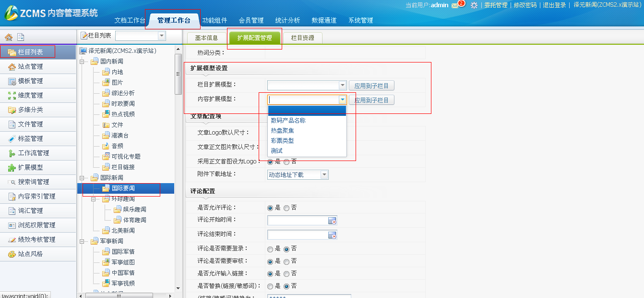Select 否 for 采用正文首图设为Logo
Screen dimensions: 644x298
click(286, 162)
